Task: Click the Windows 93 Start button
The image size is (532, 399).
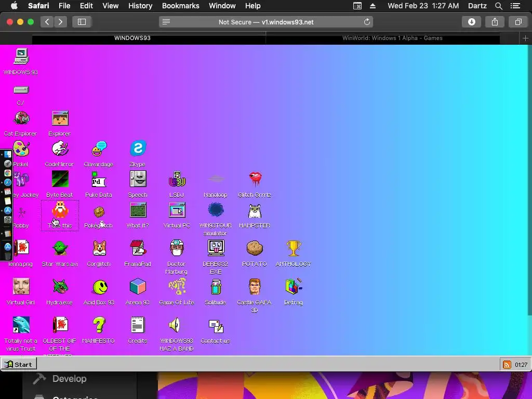Action: click(x=19, y=364)
